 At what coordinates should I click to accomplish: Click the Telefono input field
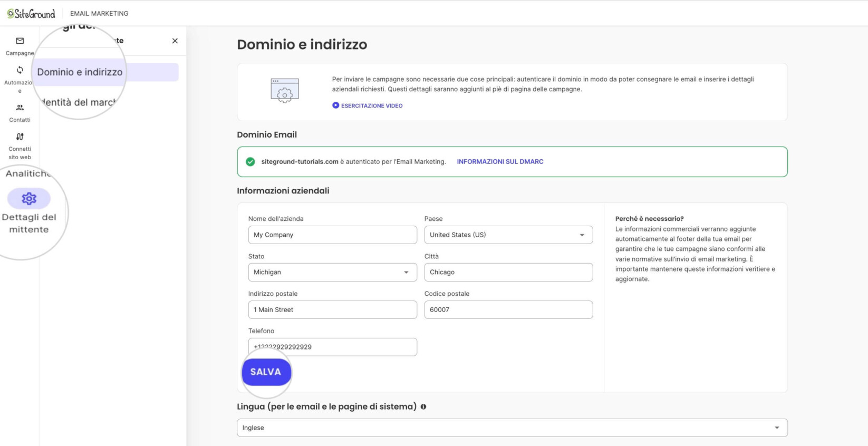332,347
